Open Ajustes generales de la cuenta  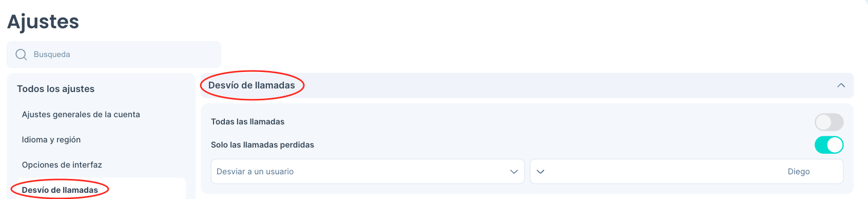tap(81, 115)
